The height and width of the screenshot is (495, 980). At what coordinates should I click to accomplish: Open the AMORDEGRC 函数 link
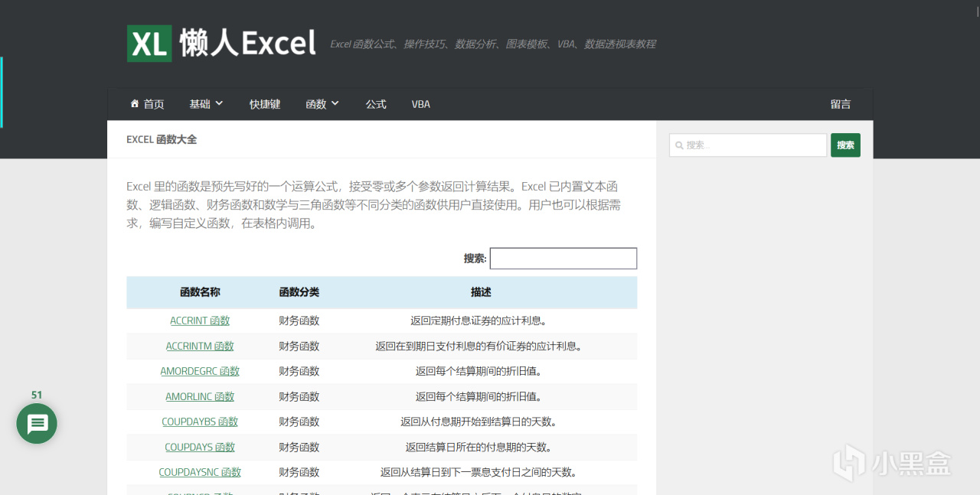pyautogui.click(x=200, y=371)
